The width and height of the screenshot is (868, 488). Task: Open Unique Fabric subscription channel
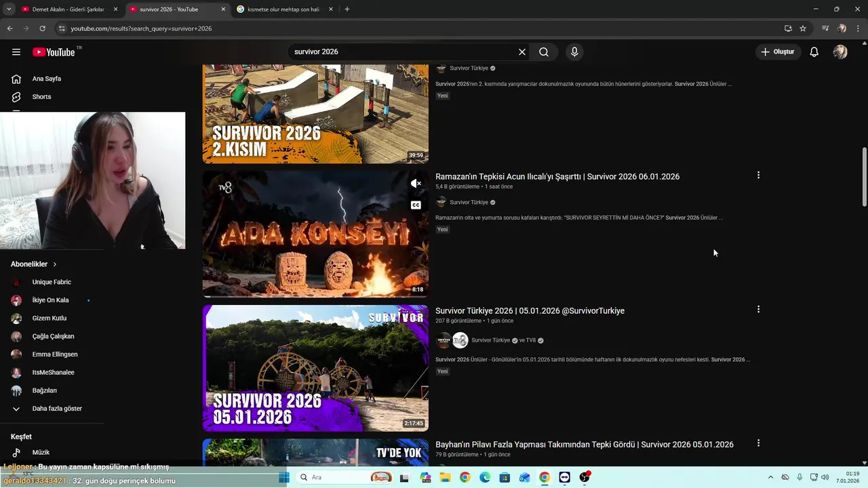52,282
